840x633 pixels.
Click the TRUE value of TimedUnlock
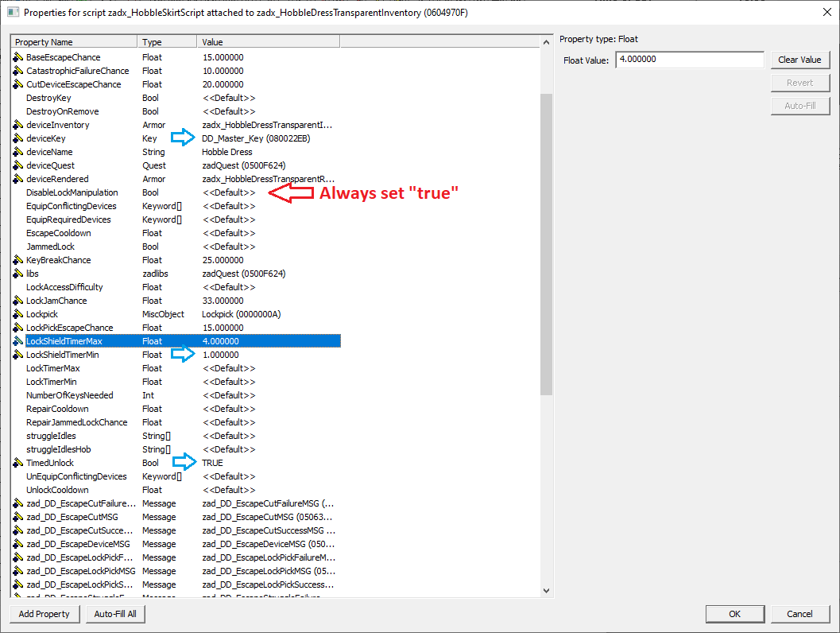[212, 463]
